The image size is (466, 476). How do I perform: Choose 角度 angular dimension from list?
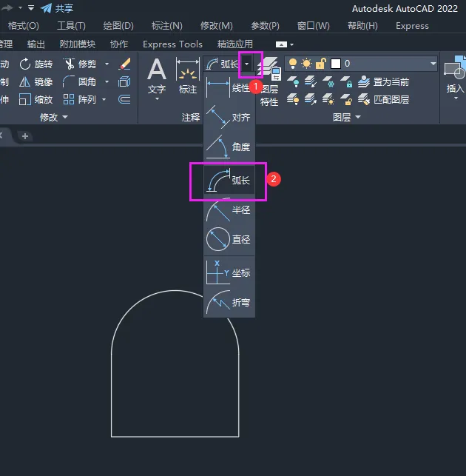pos(229,147)
